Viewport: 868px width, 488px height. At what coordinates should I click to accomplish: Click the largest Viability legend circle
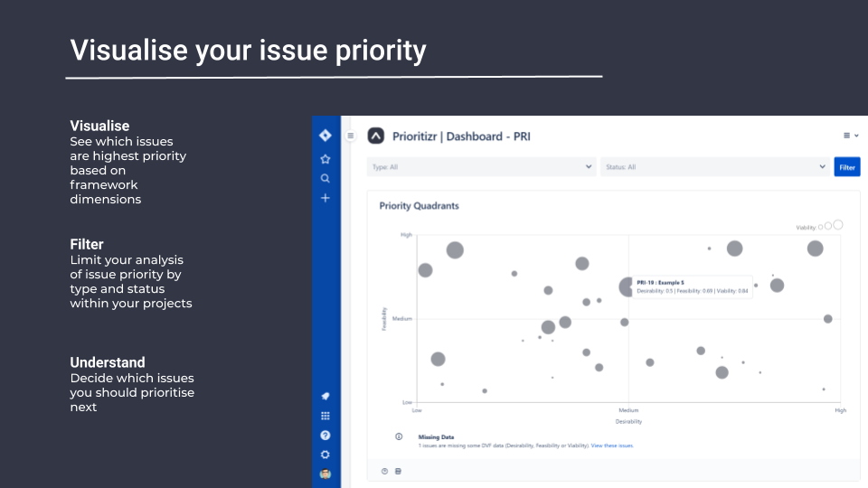pos(838,225)
